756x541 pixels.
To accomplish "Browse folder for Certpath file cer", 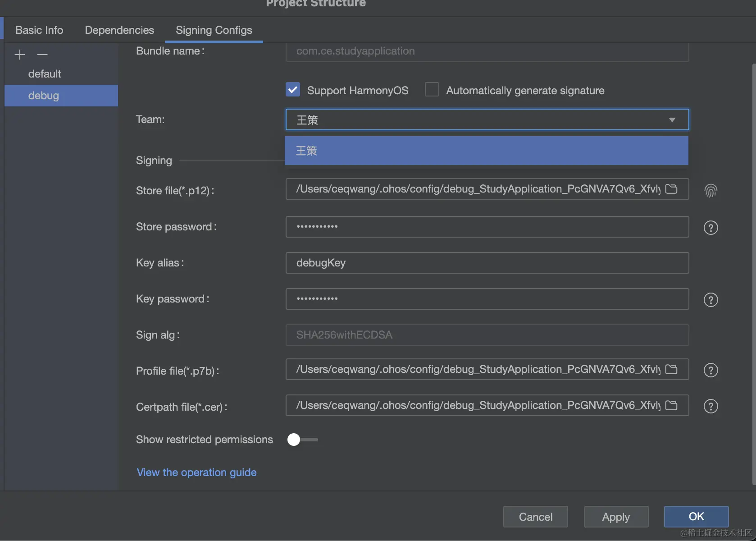I will pyautogui.click(x=671, y=405).
